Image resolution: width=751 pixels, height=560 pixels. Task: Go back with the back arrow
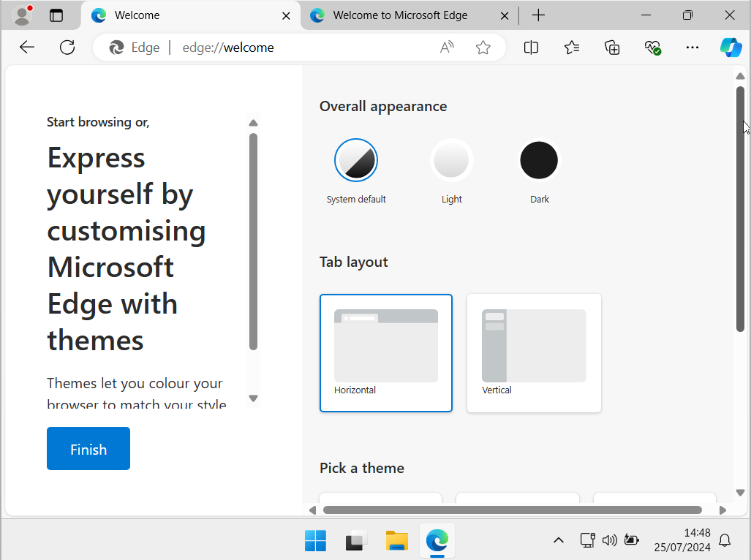pyautogui.click(x=27, y=47)
